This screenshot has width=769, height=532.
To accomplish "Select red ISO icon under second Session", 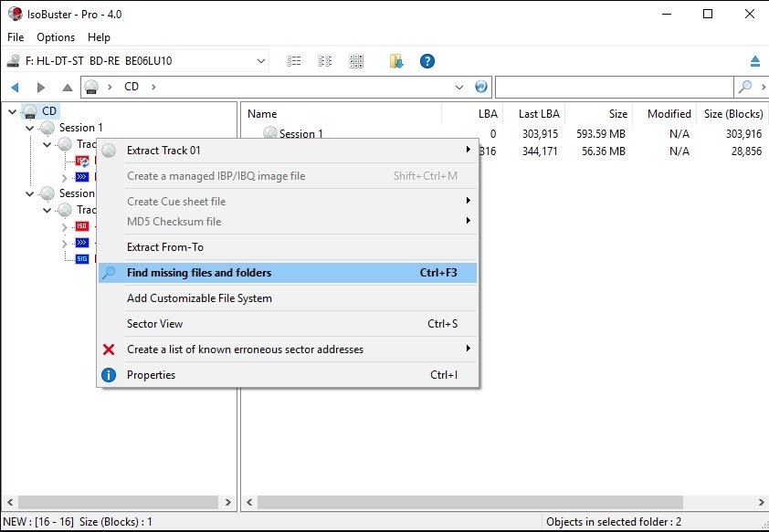I will [x=82, y=226].
